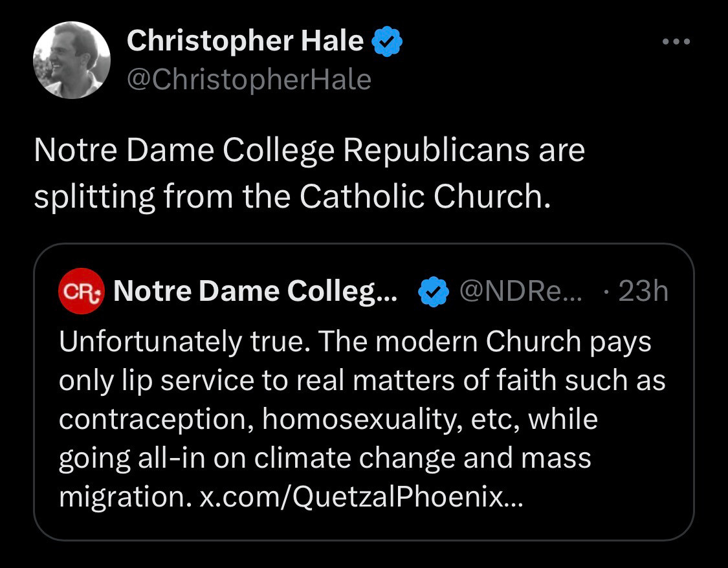This screenshot has width=728, height=568.
Task: Open the quoted "Notre Dame Colleg..." account name
Action: (x=256, y=292)
